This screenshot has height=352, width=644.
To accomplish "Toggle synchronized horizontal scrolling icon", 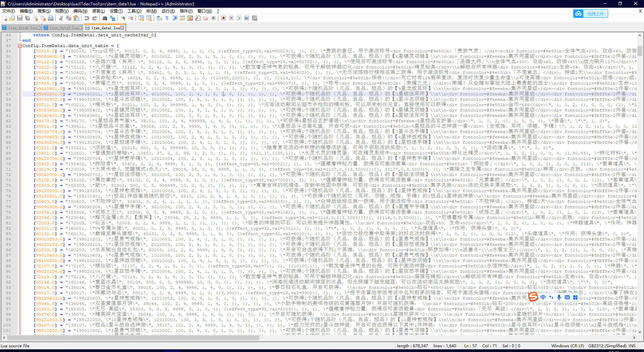I will (x=149, y=18).
